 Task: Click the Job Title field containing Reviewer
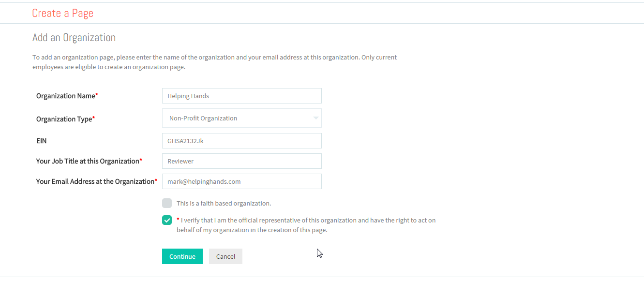point(241,161)
